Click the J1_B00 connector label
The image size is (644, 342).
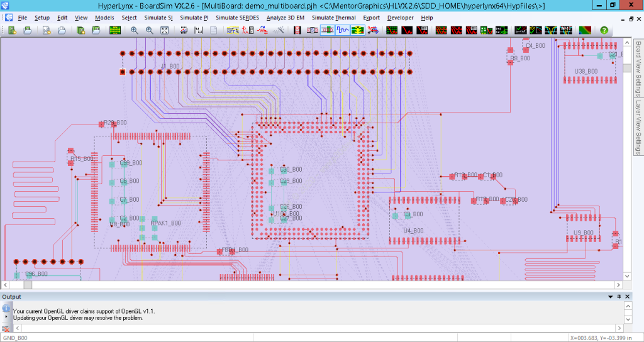point(170,66)
